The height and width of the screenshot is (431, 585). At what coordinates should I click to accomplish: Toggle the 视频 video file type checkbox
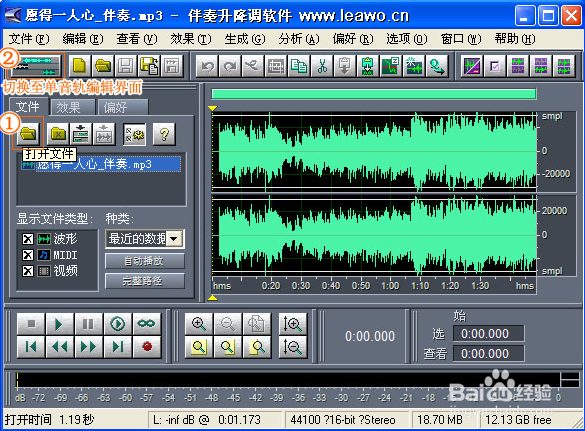(28, 271)
